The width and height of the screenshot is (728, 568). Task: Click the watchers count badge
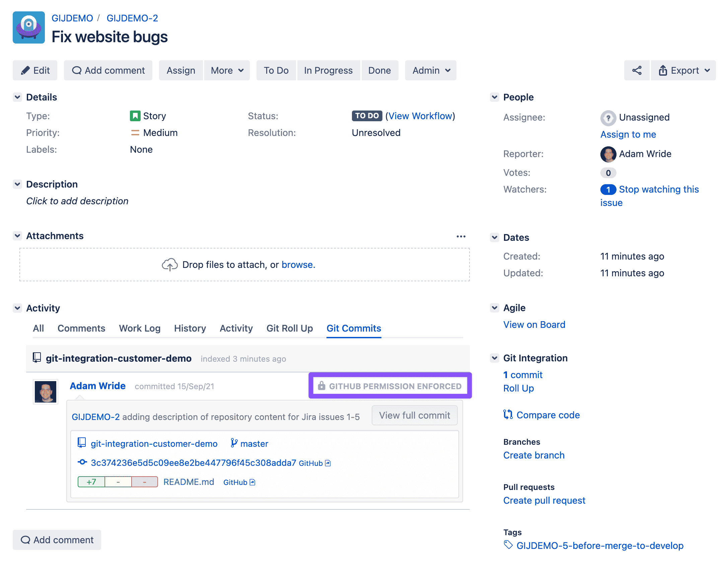click(x=608, y=190)
